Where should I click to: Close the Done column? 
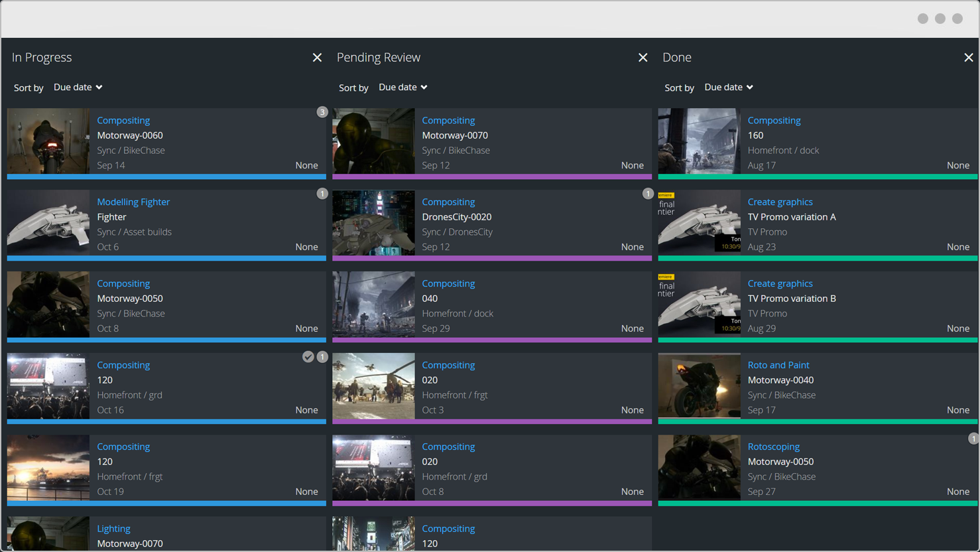[x=968, y=58]
